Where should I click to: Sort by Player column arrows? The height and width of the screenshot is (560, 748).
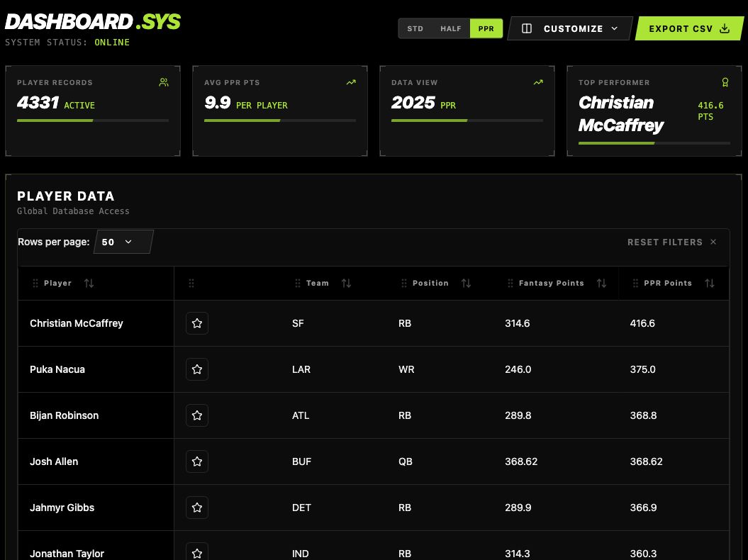[x=89, y=284]
